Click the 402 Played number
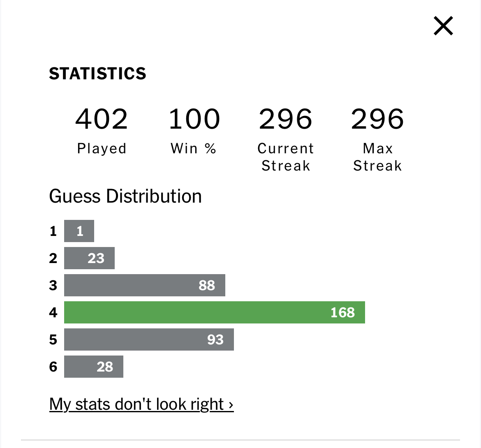 coord(102,119)
